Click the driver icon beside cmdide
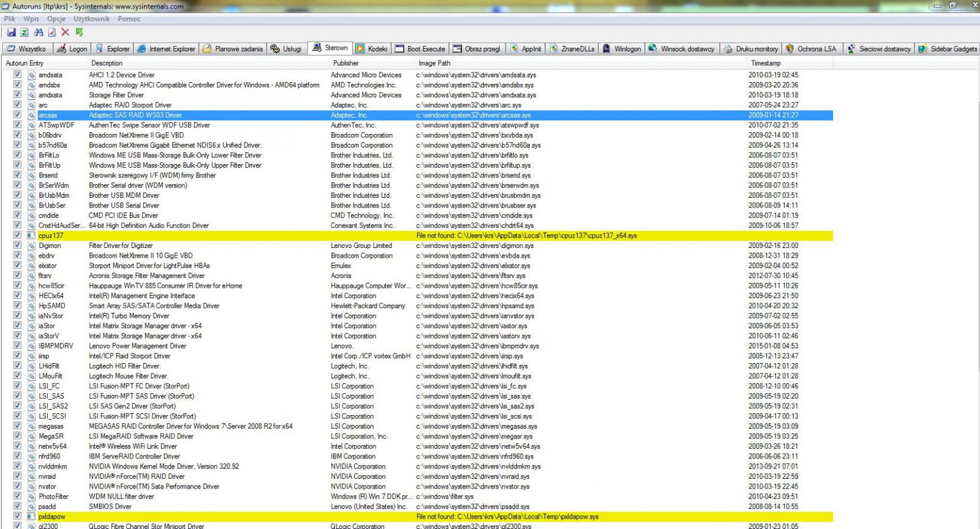Screen dimensions: 980x529 (x=31, y=216)
